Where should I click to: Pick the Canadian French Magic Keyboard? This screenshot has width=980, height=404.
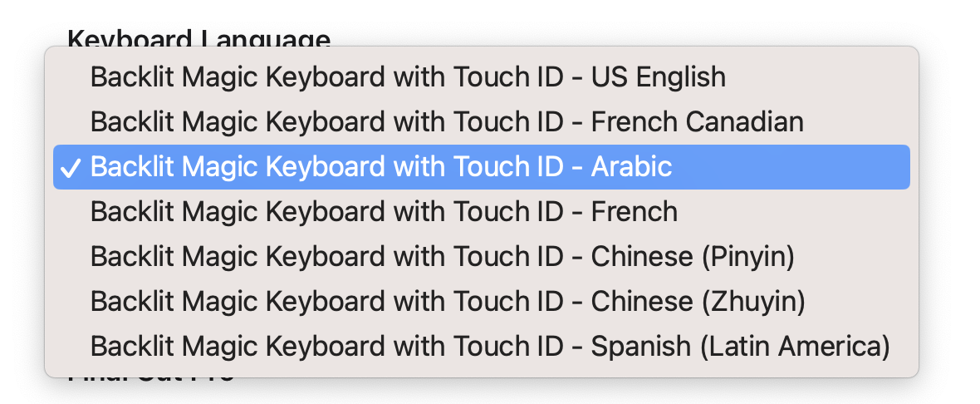447,122
